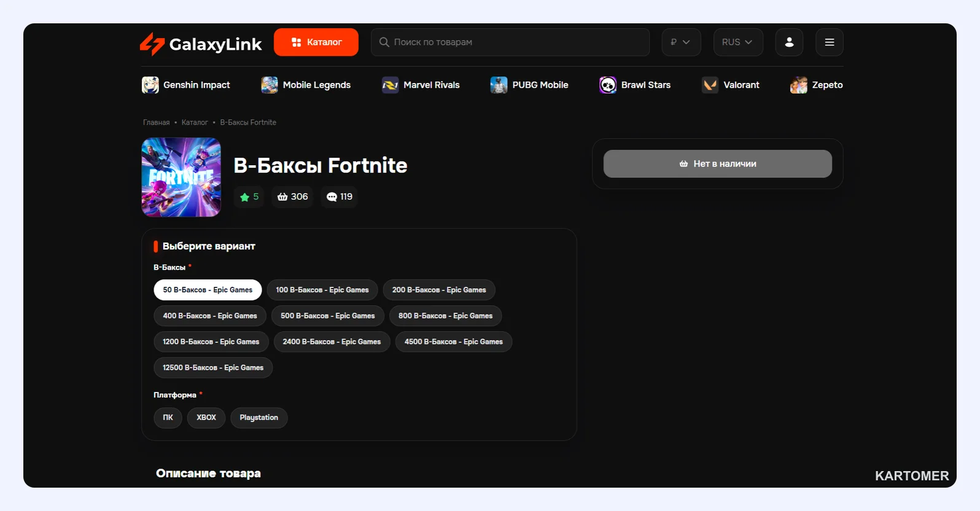Click the comments bubble icon showing 119
The image size is (980, 511).
click(332, 197)
